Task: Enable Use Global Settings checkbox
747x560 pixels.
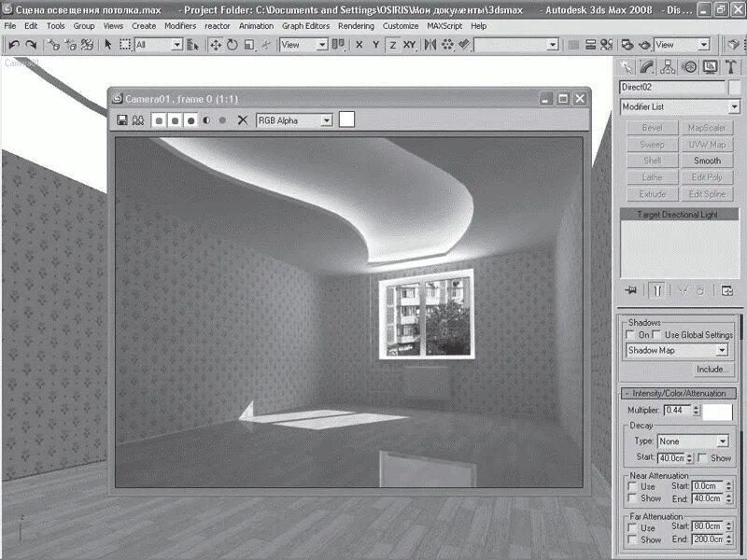Action: (656, 334)
